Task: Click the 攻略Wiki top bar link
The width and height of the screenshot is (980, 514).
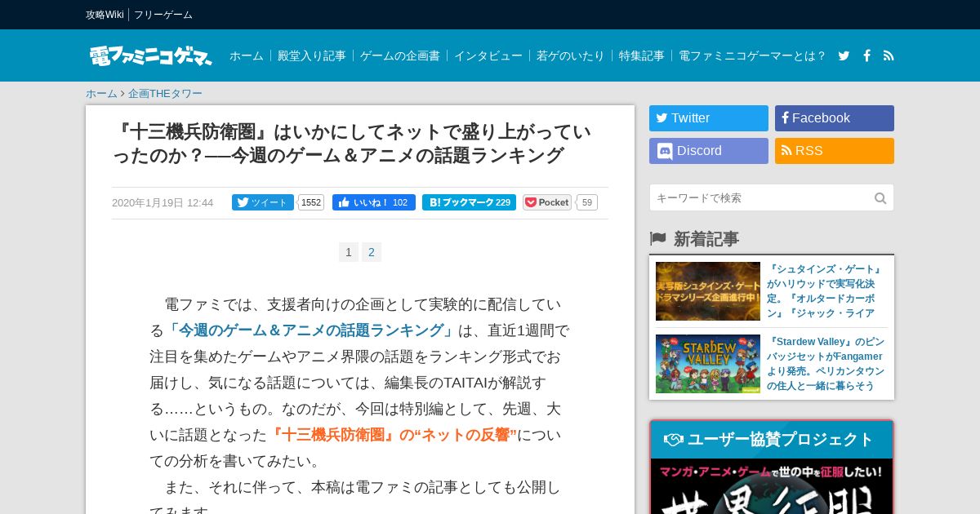Action: [x=105, y=15]
